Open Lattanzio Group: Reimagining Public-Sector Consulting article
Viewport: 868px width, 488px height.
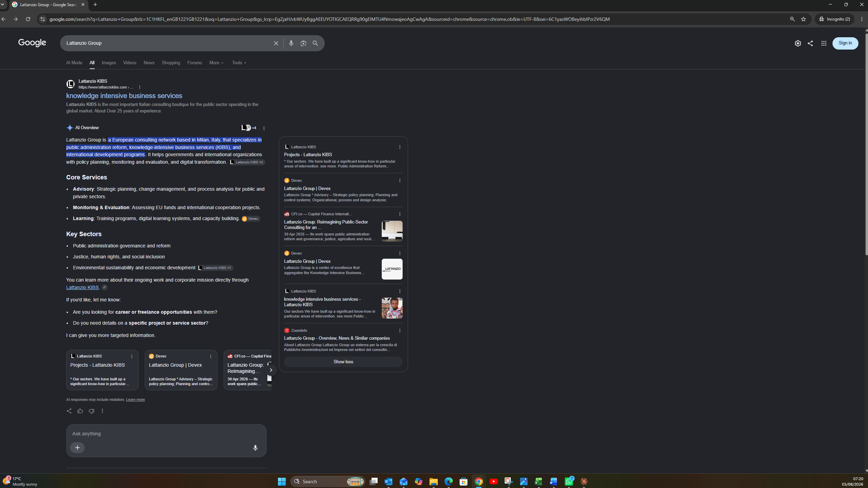pyautogui.click(x=326, y=225)
